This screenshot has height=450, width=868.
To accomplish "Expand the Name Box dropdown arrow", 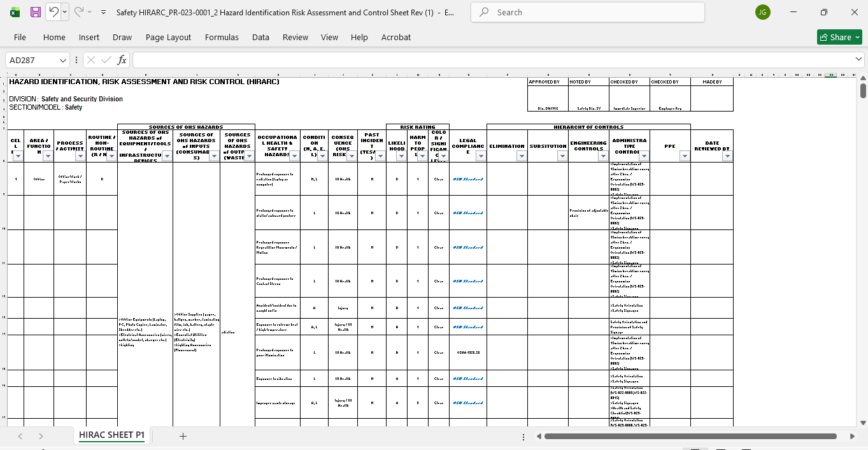I will pyautogui.click(x=62, y=60).
